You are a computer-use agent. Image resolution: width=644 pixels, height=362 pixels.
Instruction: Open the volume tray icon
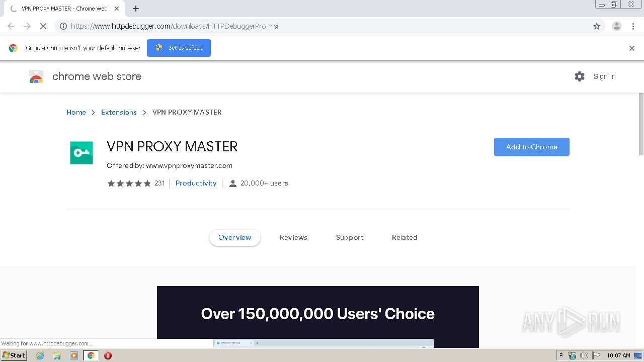584,355
